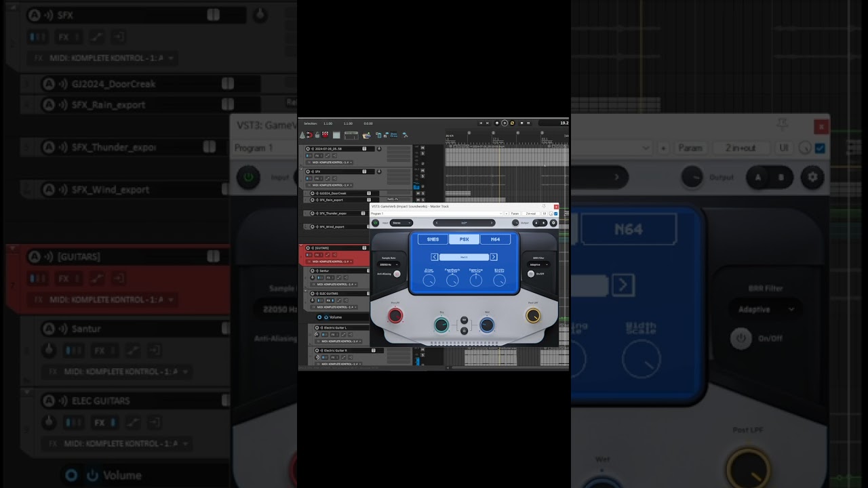Screen dimensions: 868x488
Task: Click the red Pre LPF knob
Action: tap(395, 315)
